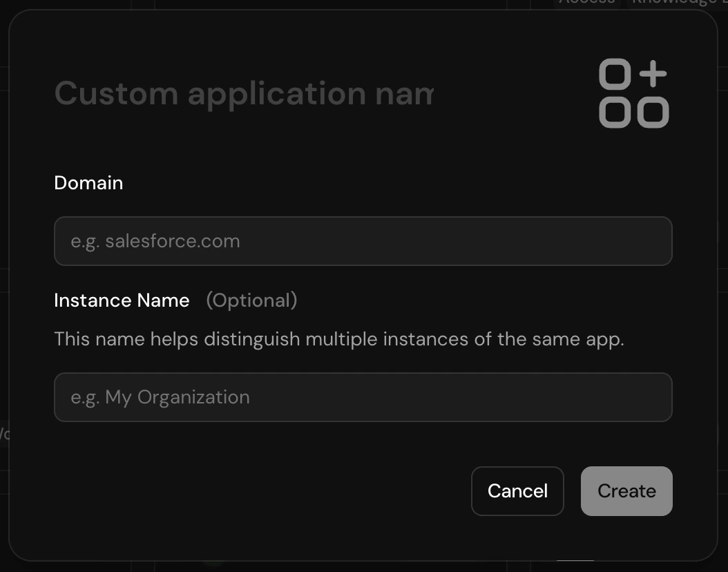This screenshot has height=572, width=728.
Task: Click the My Organization placeholder text
Action: pos(160,397)
